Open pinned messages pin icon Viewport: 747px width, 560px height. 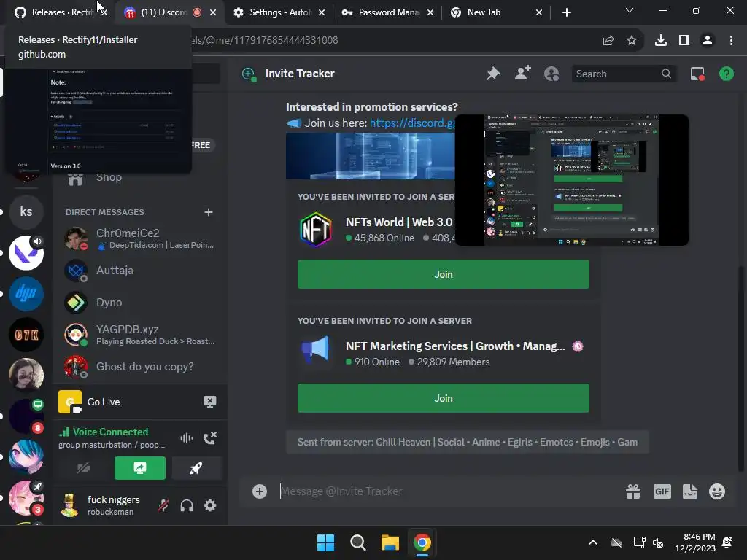coord(493,74)
